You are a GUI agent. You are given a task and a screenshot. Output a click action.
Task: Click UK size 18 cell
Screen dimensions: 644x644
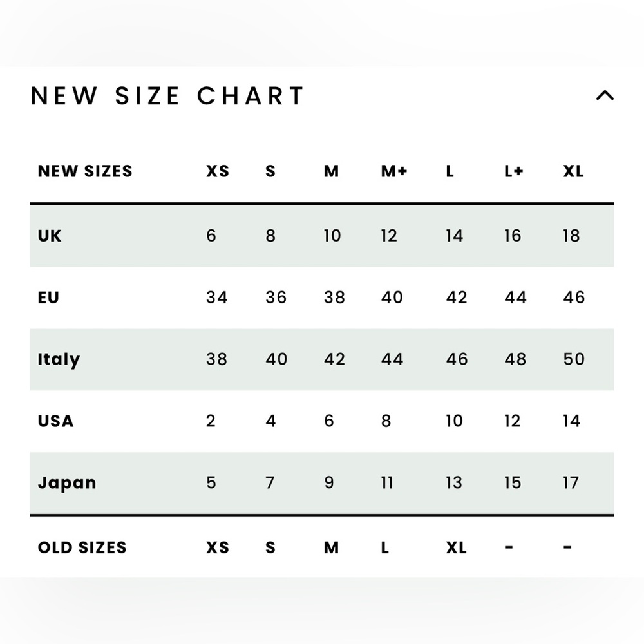[x=571, y=236]
